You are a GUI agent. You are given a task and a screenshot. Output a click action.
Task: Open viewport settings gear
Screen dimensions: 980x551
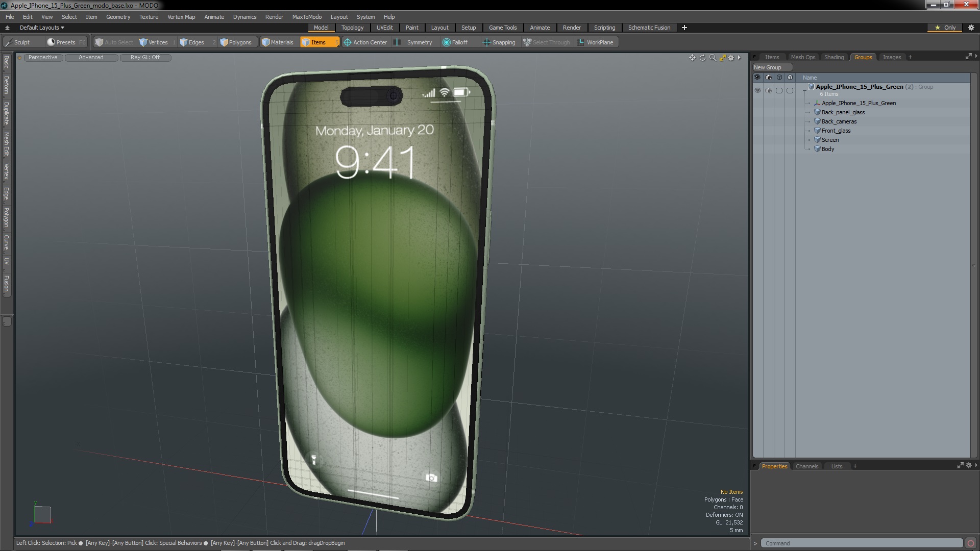coord(731,58)
